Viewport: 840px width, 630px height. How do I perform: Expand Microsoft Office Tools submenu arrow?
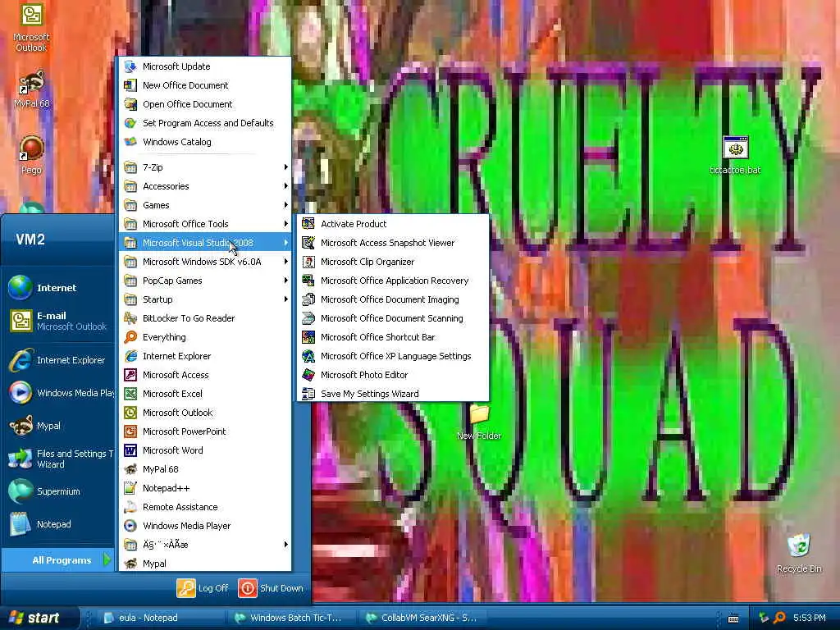(285, 223)
